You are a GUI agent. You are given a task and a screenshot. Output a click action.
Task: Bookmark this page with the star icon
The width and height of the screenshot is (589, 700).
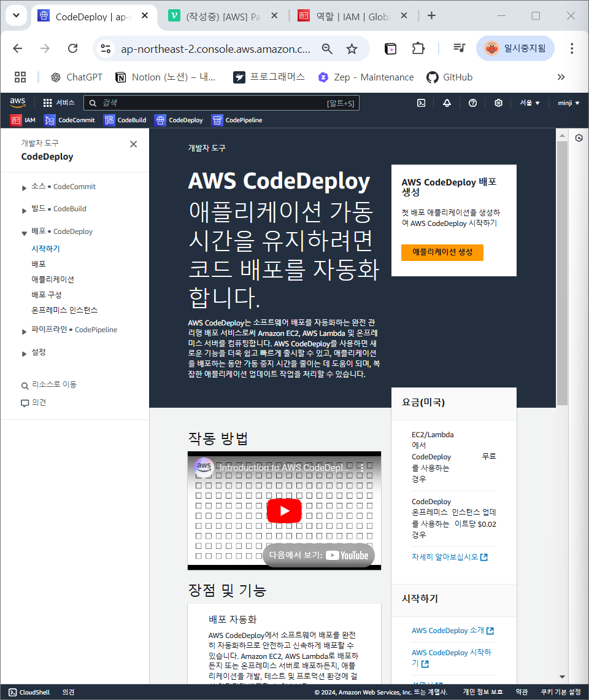(352, 49)
